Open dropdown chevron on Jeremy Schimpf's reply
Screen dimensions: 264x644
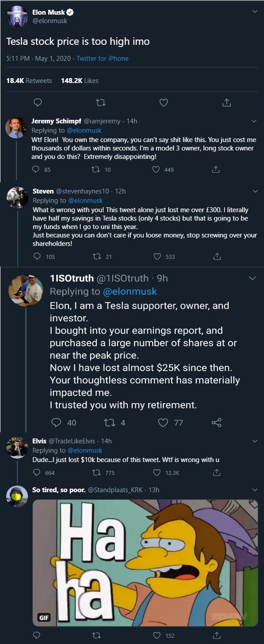pos(254,121)
